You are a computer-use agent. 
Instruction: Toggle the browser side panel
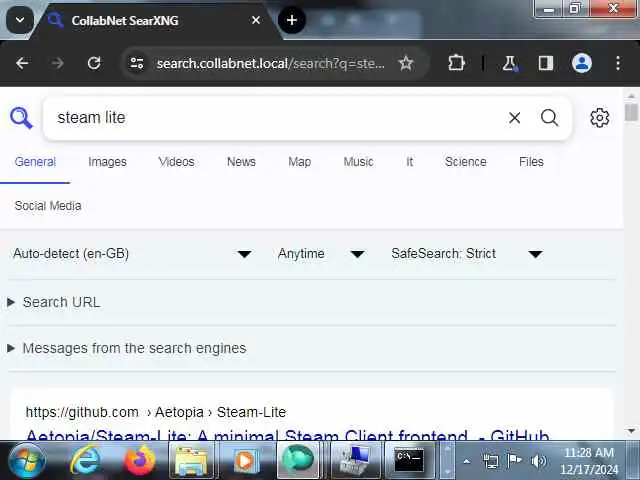(546, 63)
